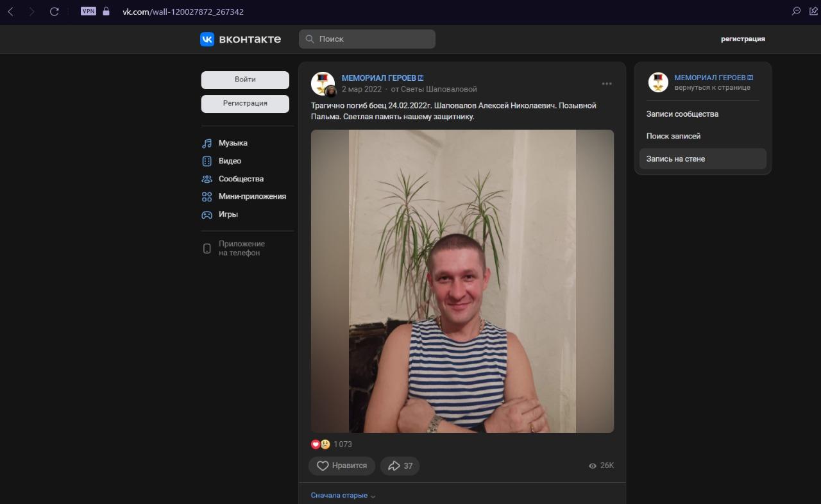
Task: Click the music note icon
Action: click(207, 144)
